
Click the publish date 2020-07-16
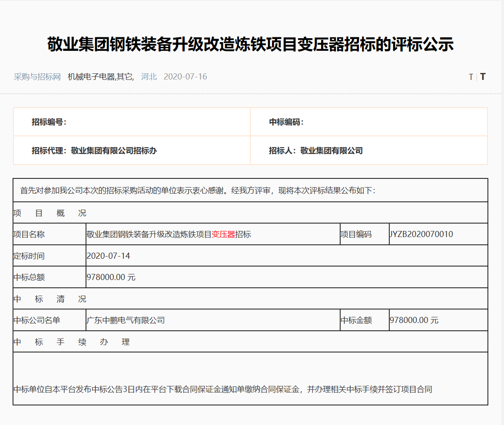185,77
